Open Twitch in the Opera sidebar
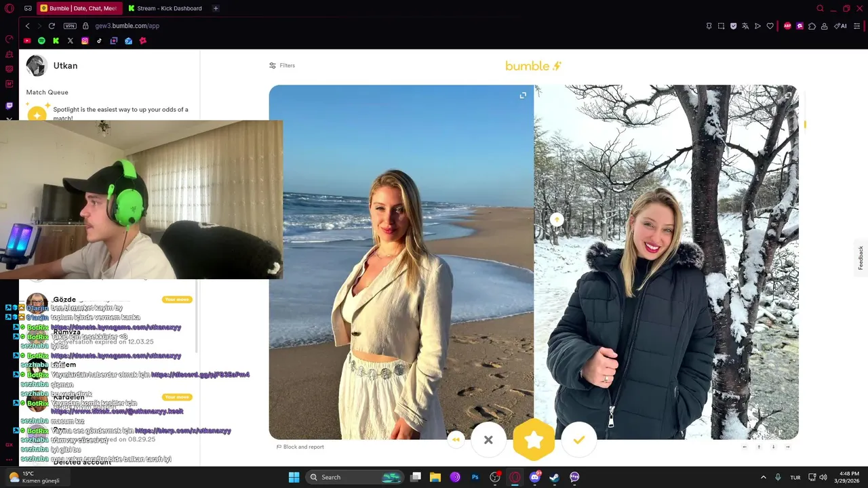868x488 pixels. [x=9, y=106]
